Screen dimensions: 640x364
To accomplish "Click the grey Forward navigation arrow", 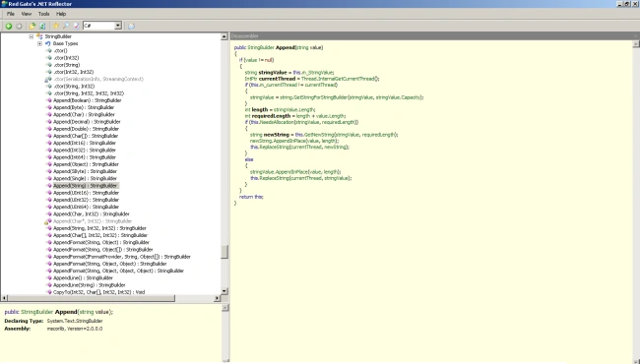I will click(19, 27).
